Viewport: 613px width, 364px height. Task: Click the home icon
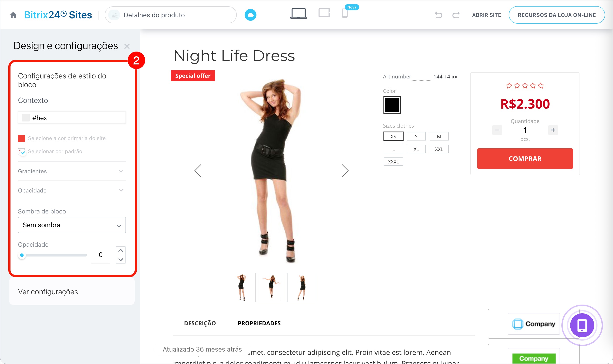tap(13, 15)
